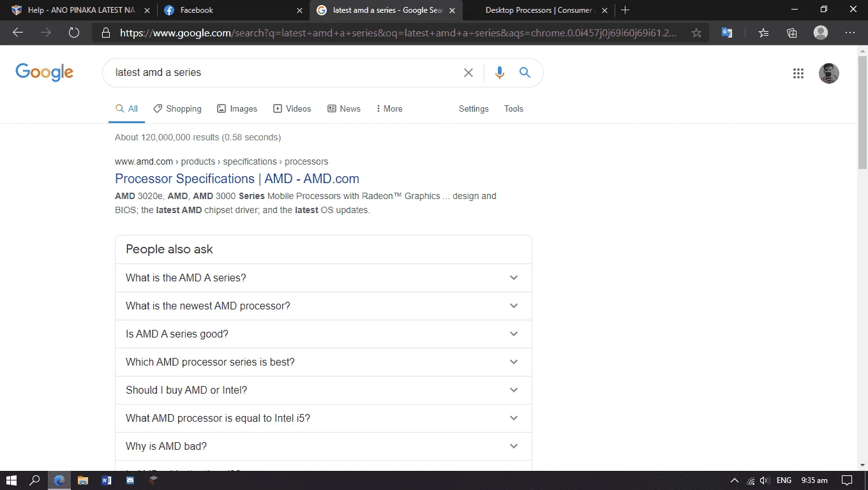The width and height of the screenshot is (868, 490).
Task: Open the Favorites list icon in toolbar
Action: coord(764,33)
